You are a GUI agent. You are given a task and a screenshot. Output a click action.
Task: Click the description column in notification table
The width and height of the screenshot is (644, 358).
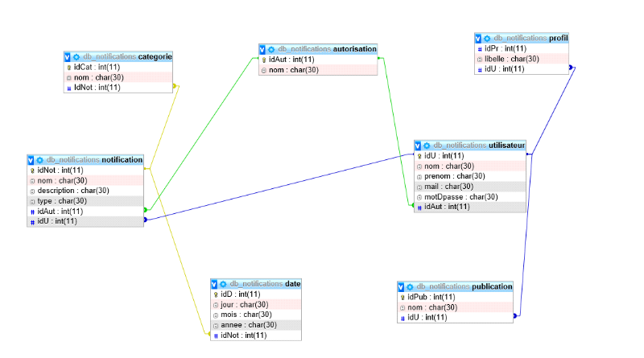[x=85, y=191]
